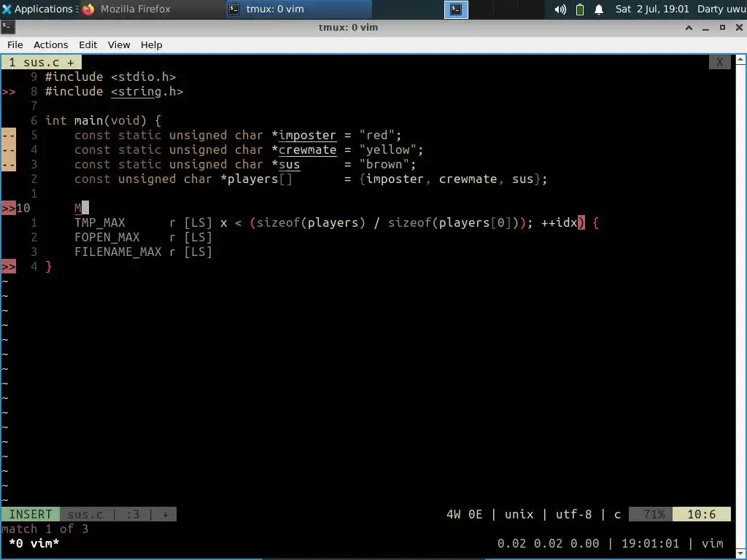Click the underlined <string.h> include
Screen dimensions: 747x560
(147, 91)
